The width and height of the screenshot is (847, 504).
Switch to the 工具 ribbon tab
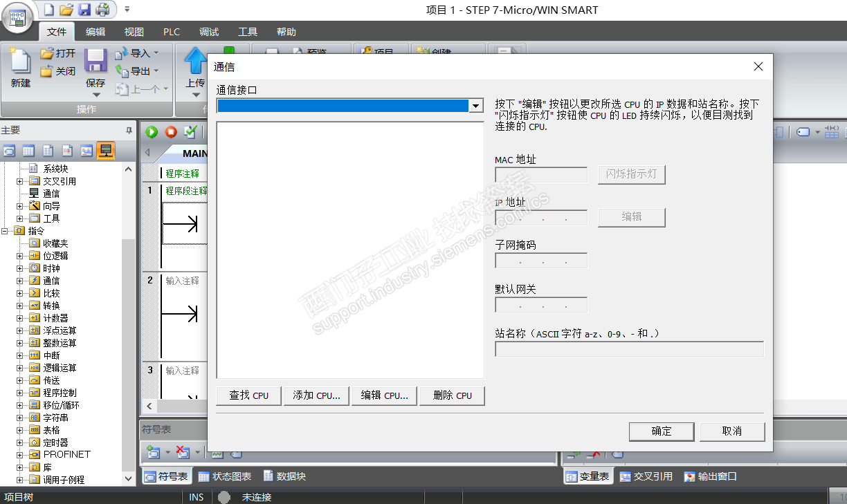(248, 32)
